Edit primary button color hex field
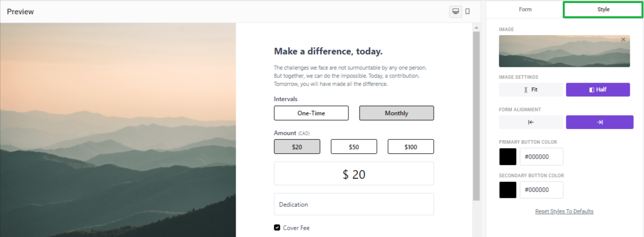Viewport: 644px width, 237px height. [541, 157]
